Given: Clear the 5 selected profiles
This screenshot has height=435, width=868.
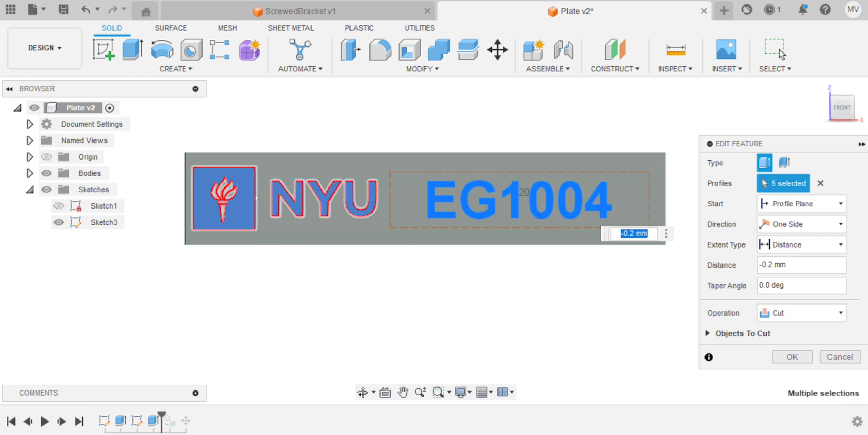Looking at the screenshot, I should [820, 183].
